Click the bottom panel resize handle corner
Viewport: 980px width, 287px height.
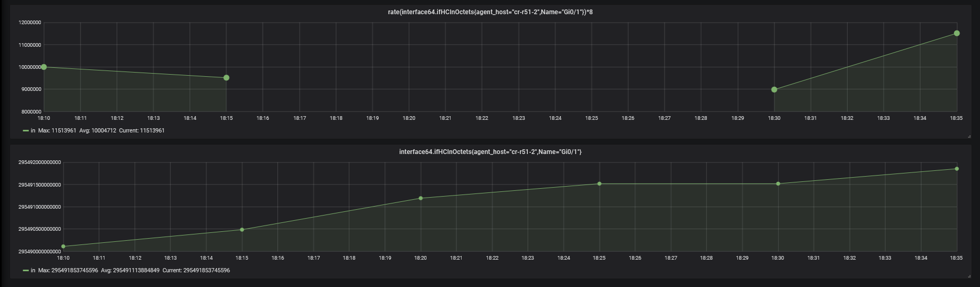[969, 276]
